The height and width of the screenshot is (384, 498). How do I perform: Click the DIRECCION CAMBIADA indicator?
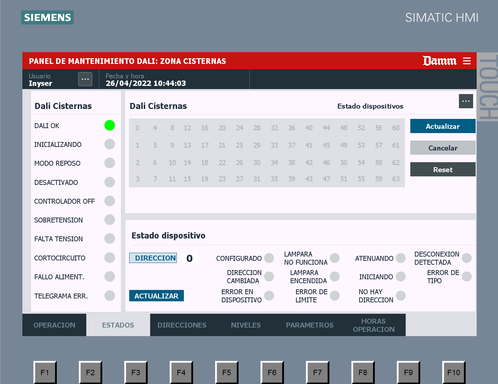click(269, 276)
